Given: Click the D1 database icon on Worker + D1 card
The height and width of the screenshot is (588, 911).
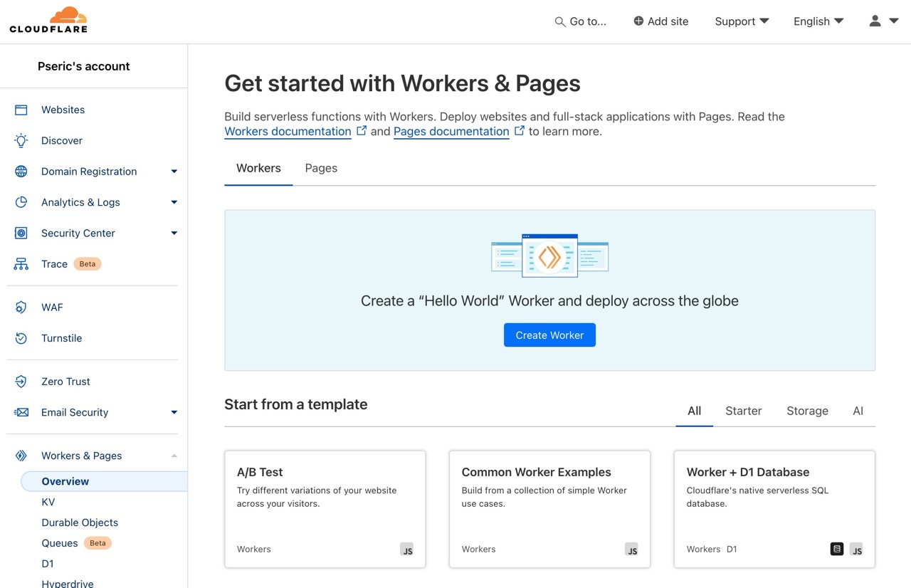Looking at the screenshot, I should (x=837, y=549).
